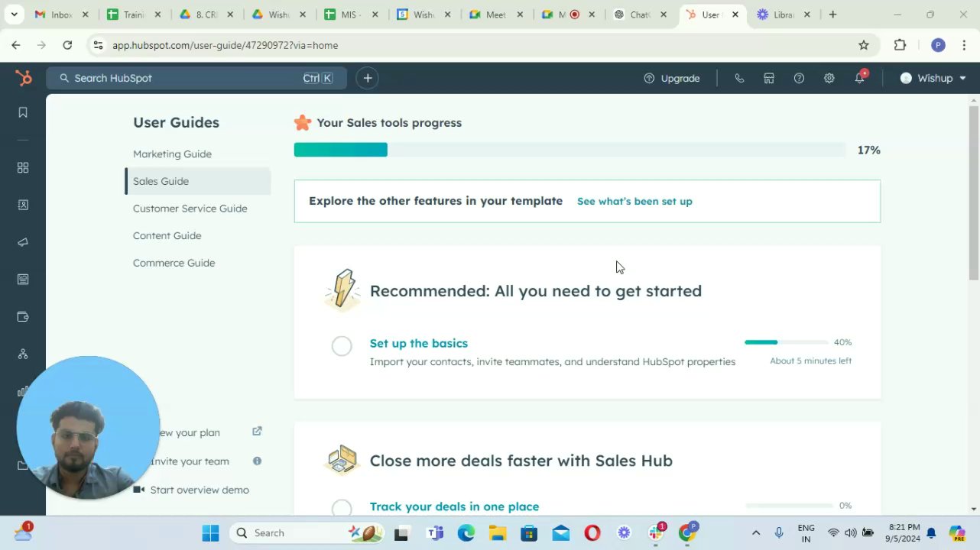Click the address bar URL

pyautogui.click(x=226, y=45)
